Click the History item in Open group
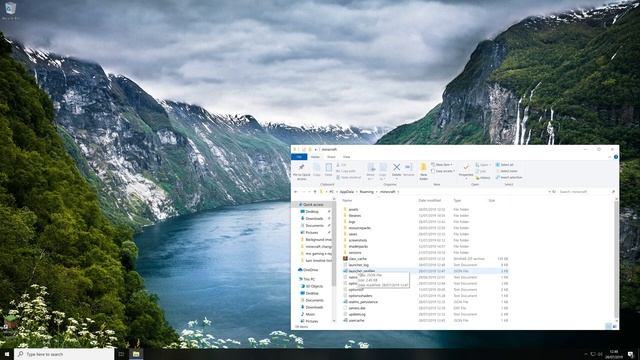 pyautogui.click(x=483, y=178)
